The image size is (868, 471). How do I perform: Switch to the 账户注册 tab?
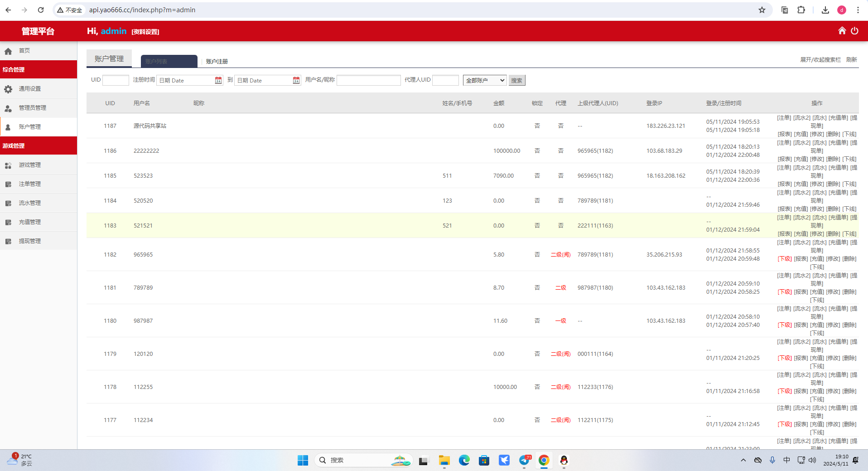click(x=217, y=61)
